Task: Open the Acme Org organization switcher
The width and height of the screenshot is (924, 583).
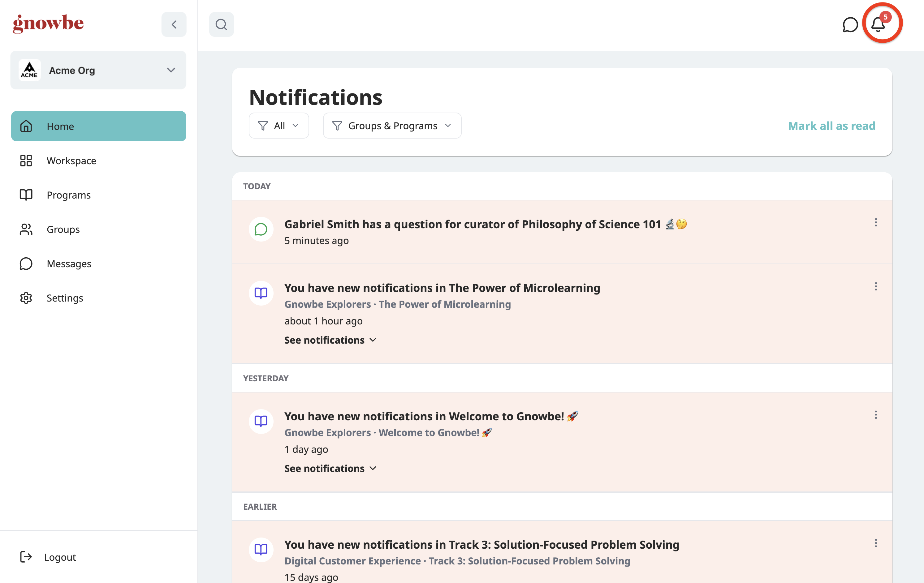Action: click(x=98, y=70)
